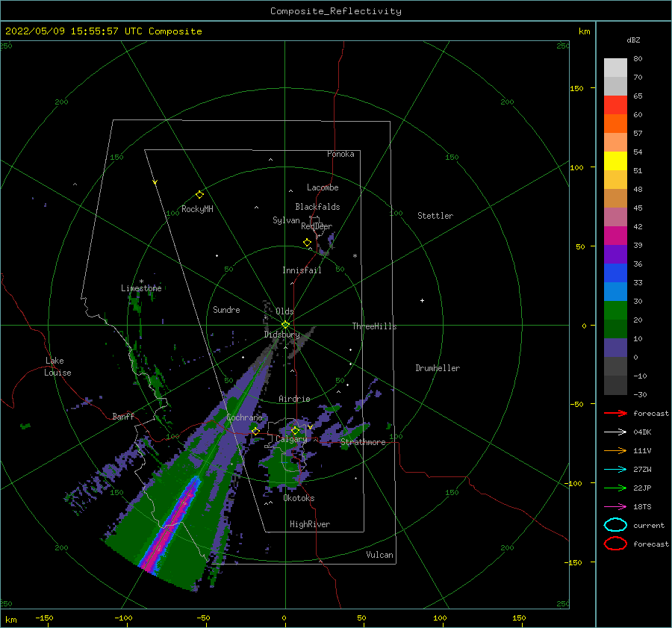Click the Lake Louise label
The width and height of the screenshot is (672, 628).
pyautogui.click(x=57, y=367)
